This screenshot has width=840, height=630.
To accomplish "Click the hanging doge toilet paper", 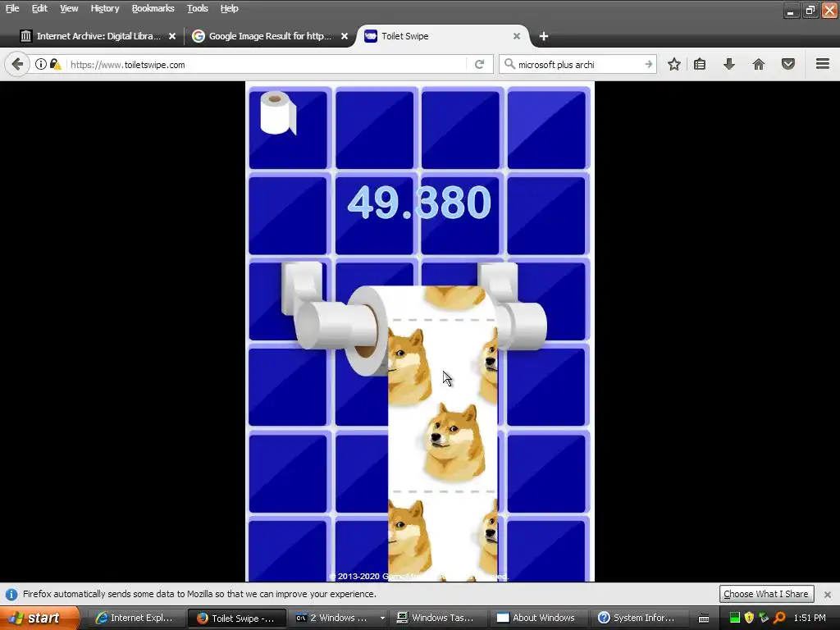I will (x=442, y=434).
